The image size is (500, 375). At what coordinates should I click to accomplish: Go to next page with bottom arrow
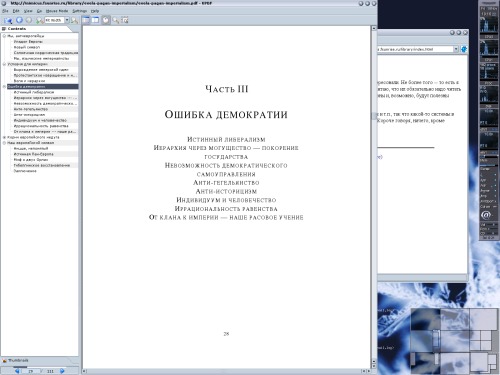tap(62, 371)
